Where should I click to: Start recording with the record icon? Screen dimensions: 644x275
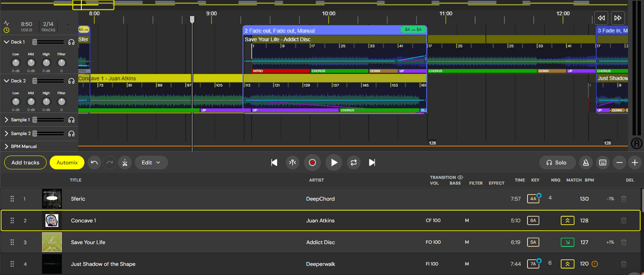[313, 163]
